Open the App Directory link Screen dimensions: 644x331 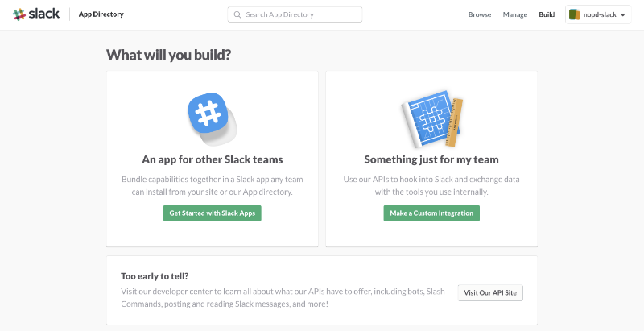101,14
